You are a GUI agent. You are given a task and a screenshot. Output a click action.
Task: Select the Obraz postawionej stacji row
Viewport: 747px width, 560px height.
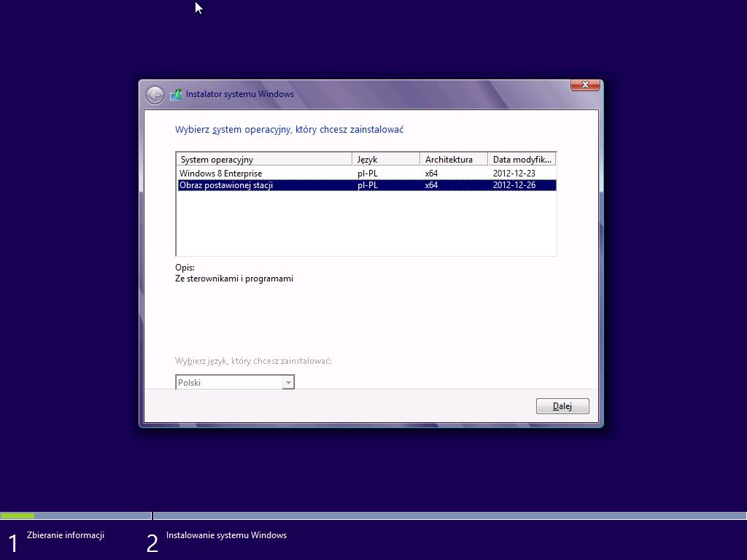point(366,185)
